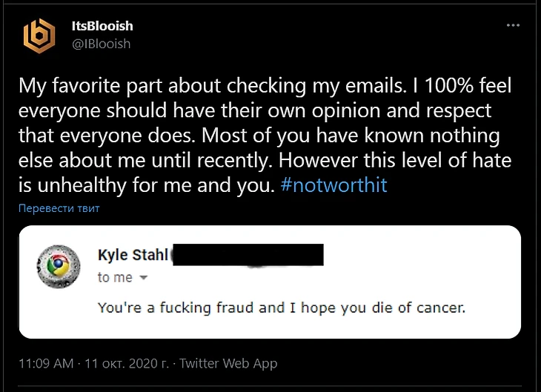Expand the "to me" recipient details arrow
Viewport: 541px width, 392px height.
144,278
